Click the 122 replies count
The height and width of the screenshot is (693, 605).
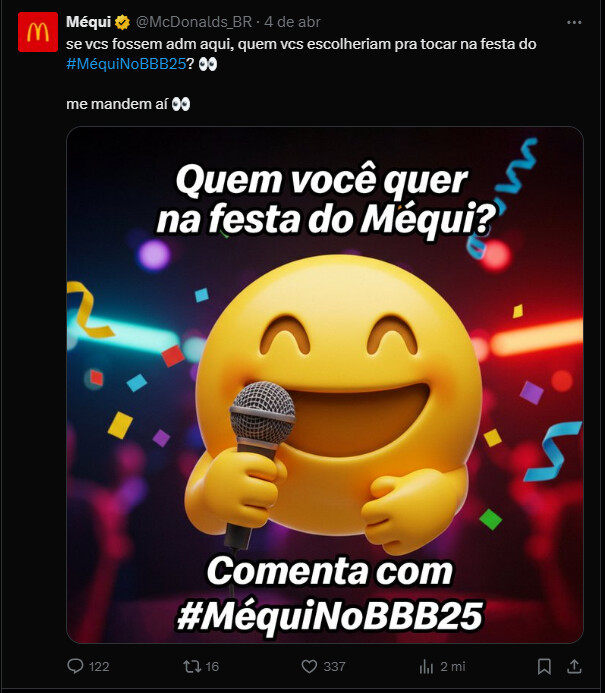[99, 666]
